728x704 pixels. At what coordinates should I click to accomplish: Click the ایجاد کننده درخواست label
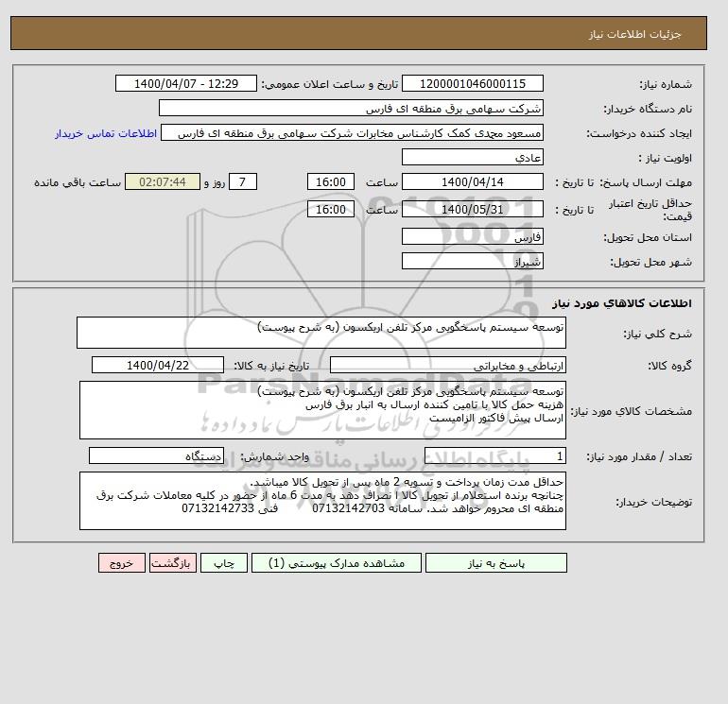(x=639, y=133)
